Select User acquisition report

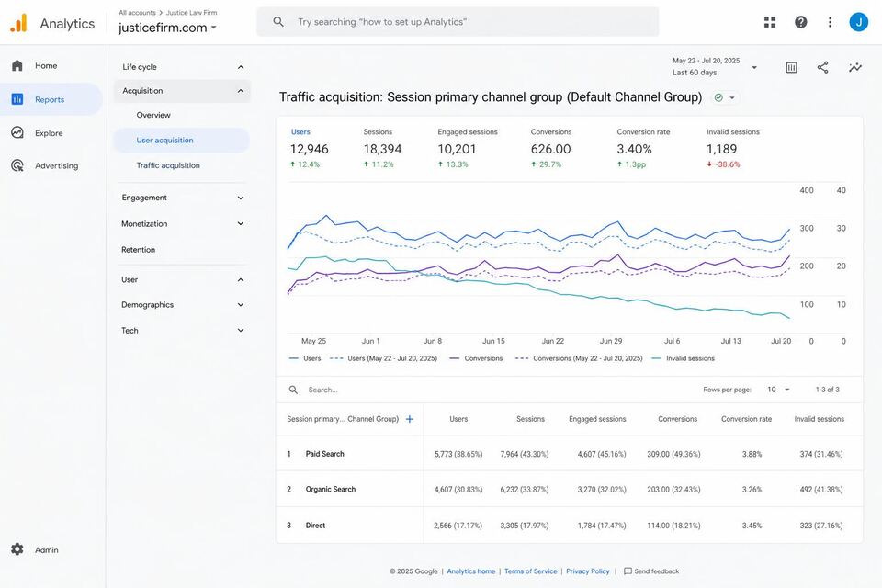[182, 140]
